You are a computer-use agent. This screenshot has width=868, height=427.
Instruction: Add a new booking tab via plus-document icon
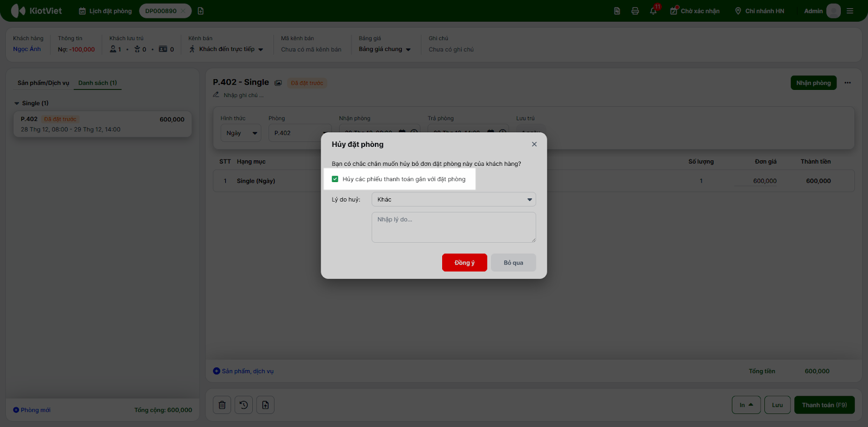pos(201,11)
